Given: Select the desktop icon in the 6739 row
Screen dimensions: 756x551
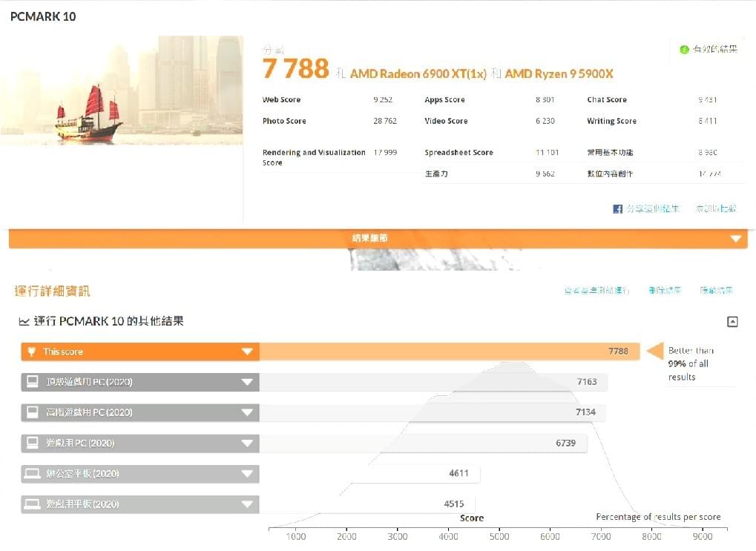Looking at the screenshot, I should click(x=33, y=443).
